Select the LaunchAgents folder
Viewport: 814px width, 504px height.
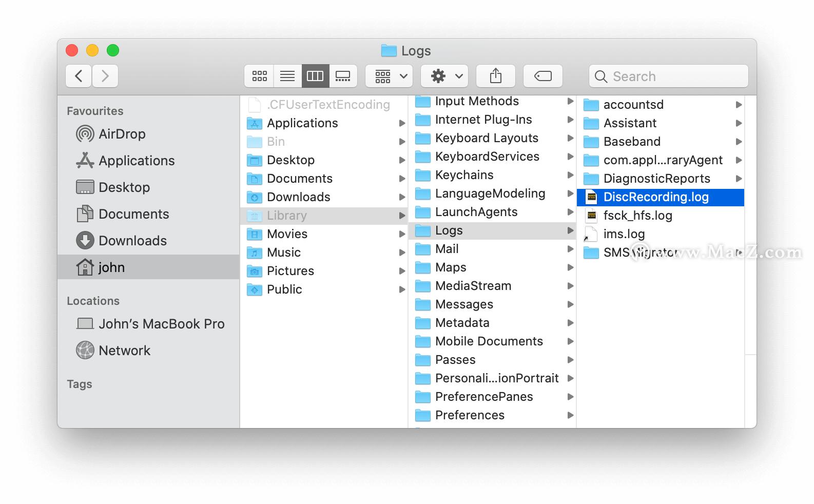point(492,212)
